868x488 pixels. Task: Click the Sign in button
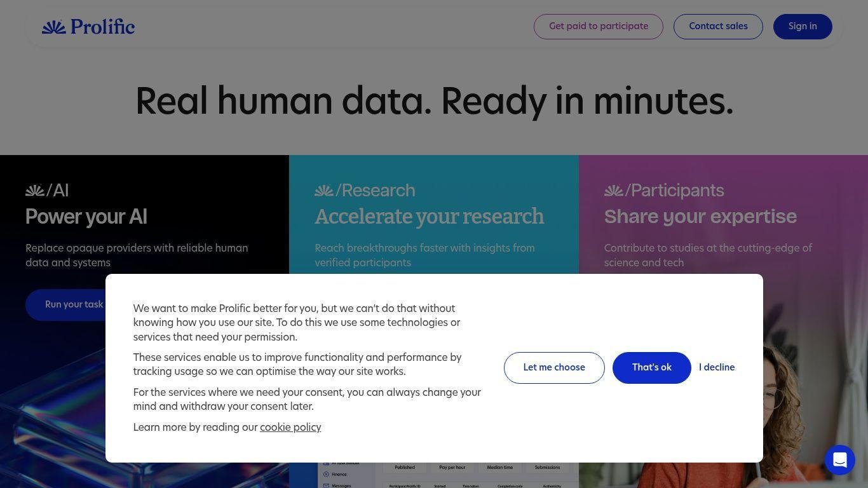pos(803,27)
